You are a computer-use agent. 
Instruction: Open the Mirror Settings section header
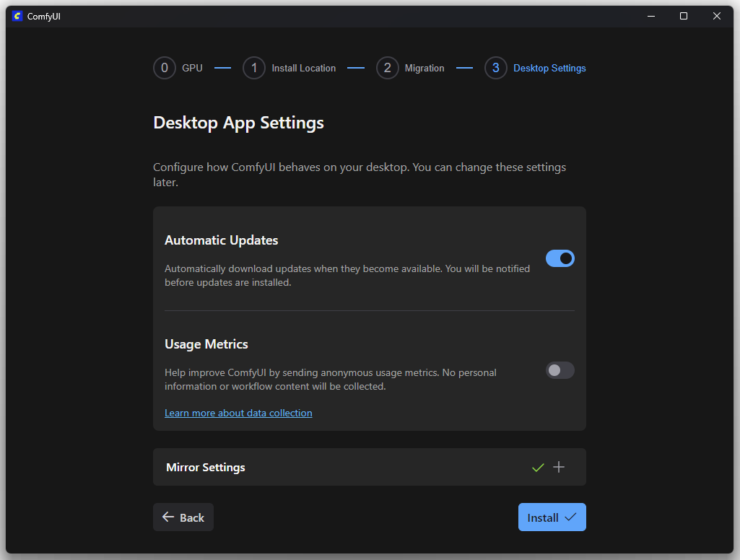click(206, 468)
